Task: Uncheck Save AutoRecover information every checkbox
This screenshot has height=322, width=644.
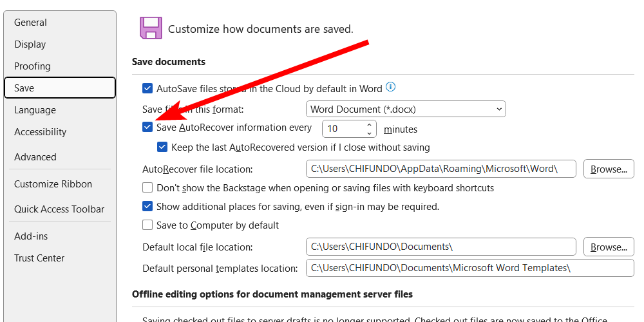Action: click(147, 128)
